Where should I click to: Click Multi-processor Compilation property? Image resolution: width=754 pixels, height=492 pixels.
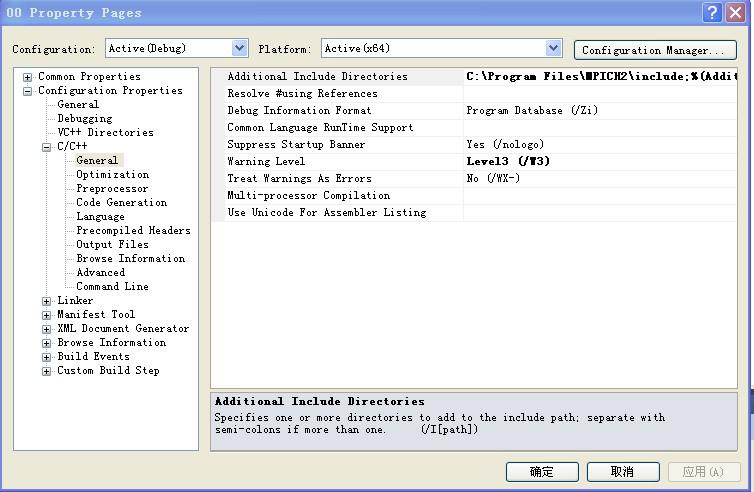(x=308, y=195)
